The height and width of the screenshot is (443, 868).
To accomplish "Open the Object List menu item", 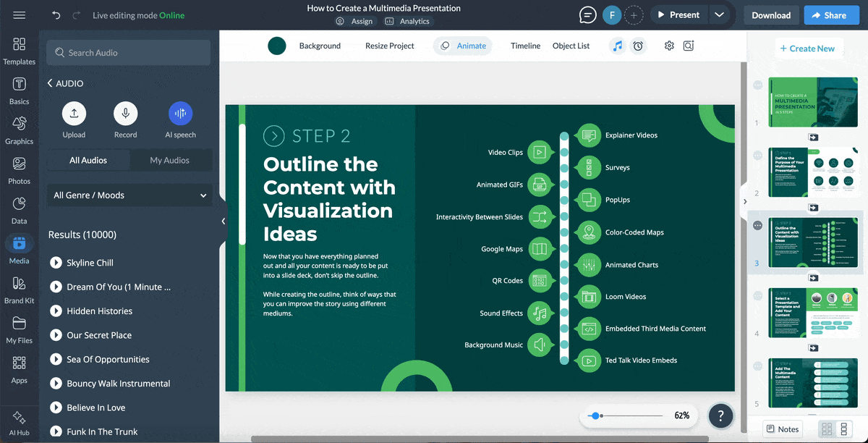I will [571, 46].
